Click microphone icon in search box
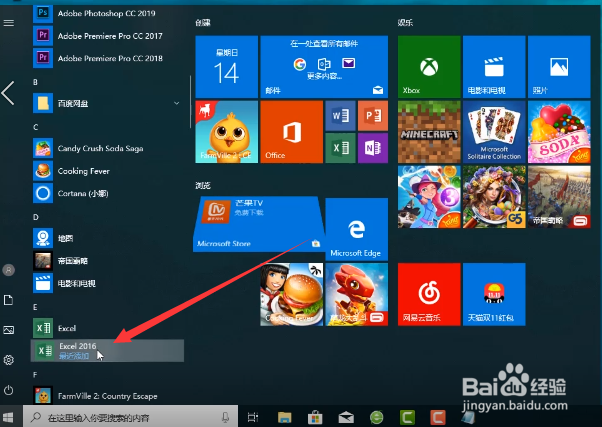This screenshot has width=602, height=427. (x=226, y=417)
